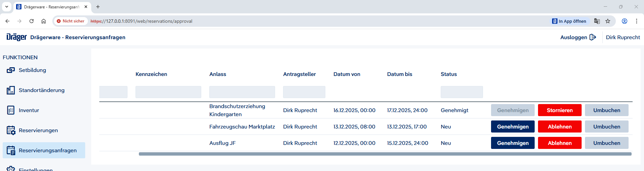
Task: Bookmark this page with the star icon
Action: click(x=608, y=21)
